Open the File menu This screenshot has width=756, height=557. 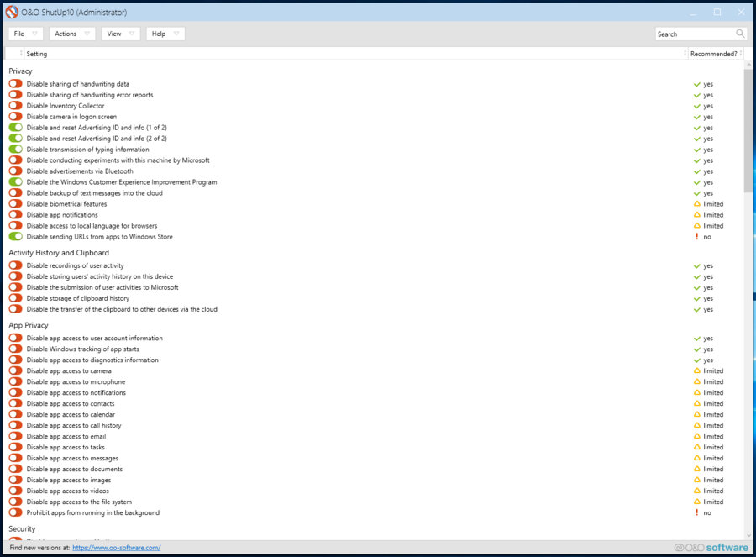point(25,34)
